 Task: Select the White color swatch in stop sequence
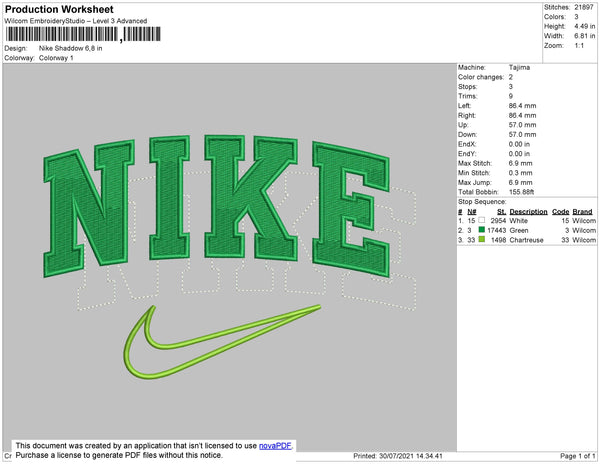click(482, 220)
